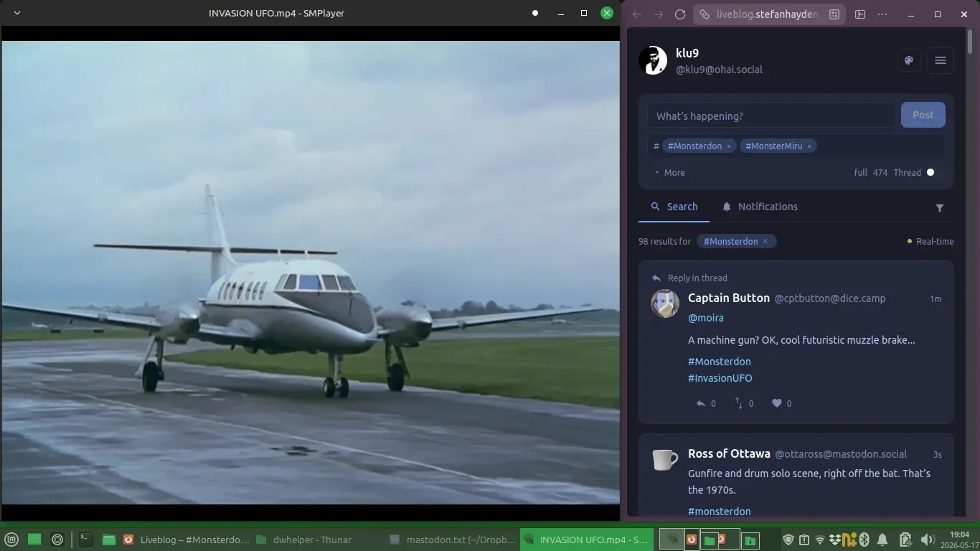Open the volume speaker tray icon

[927, 540]
